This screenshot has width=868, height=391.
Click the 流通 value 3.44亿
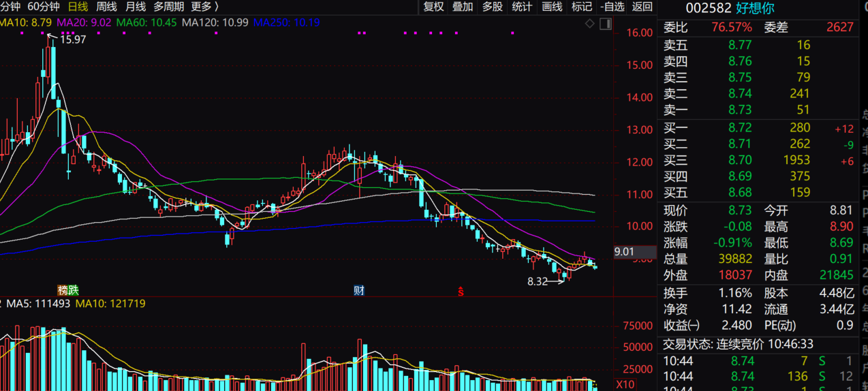837,309
